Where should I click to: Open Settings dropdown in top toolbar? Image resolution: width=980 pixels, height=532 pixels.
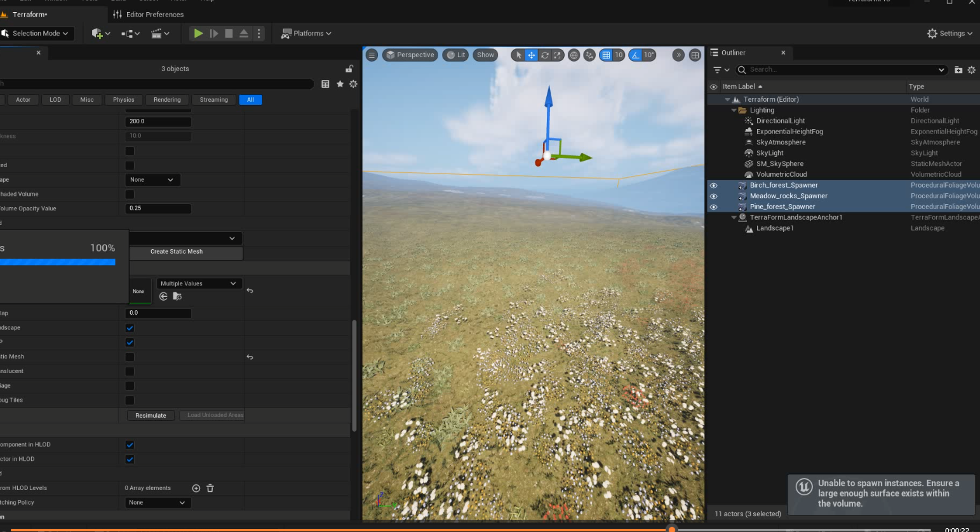[x=950, y=33]
